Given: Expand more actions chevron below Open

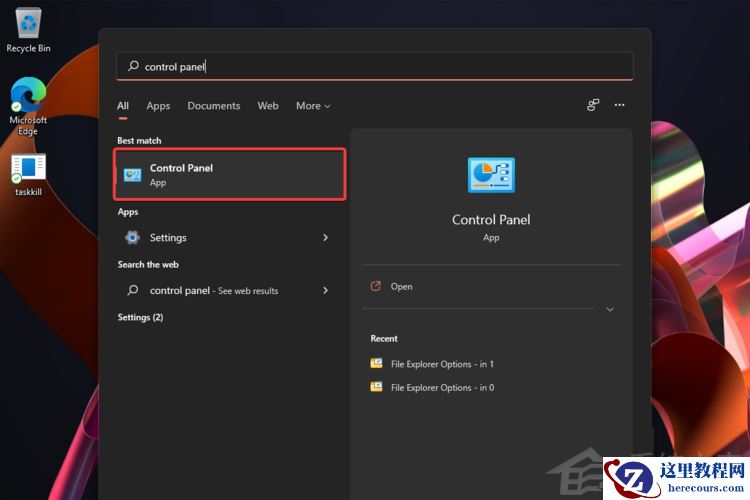Looking at the screenshot, I should [x=610, y=310].
